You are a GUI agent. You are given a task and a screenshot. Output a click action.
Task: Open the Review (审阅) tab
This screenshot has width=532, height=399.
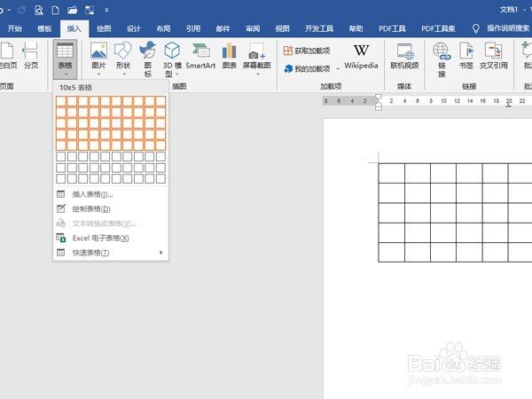click(x=253, y=28)
